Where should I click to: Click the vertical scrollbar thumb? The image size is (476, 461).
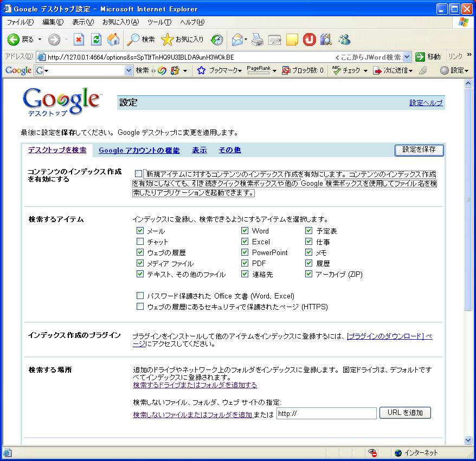tap(468, 199)
